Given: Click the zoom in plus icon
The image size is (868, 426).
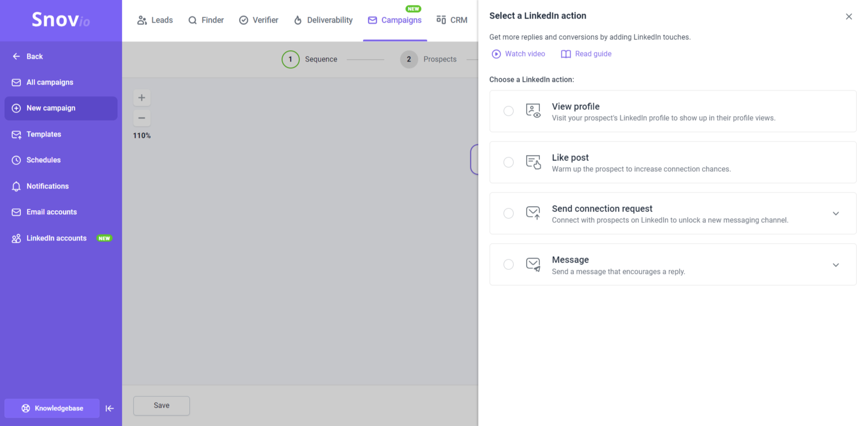Looking at the screenshot, I should tap(142, 98).
